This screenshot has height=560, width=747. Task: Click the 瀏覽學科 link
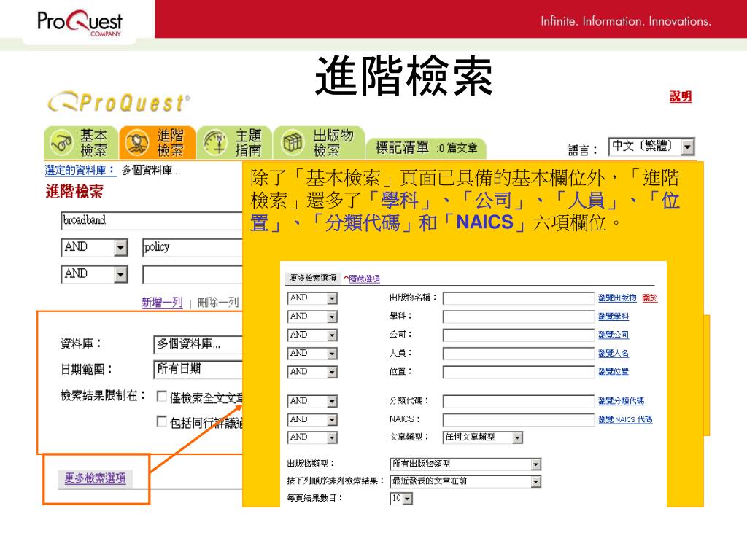pyautogui.click(x=614, y=316)
